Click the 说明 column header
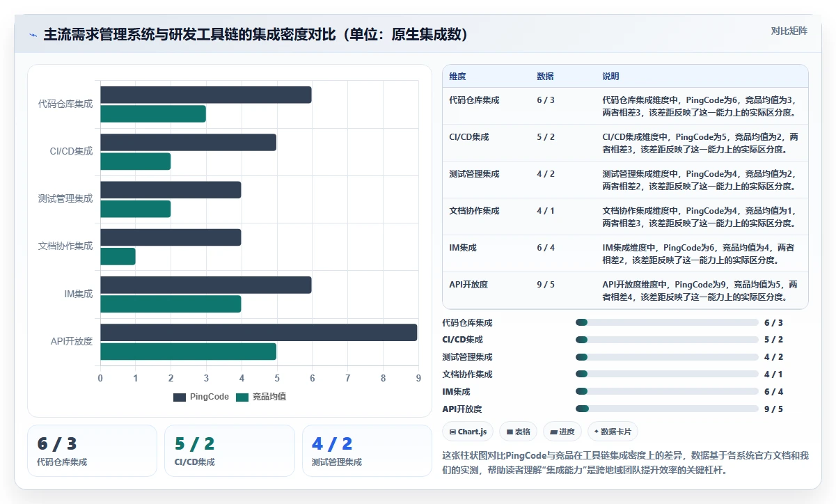 [x=610, y=77]
